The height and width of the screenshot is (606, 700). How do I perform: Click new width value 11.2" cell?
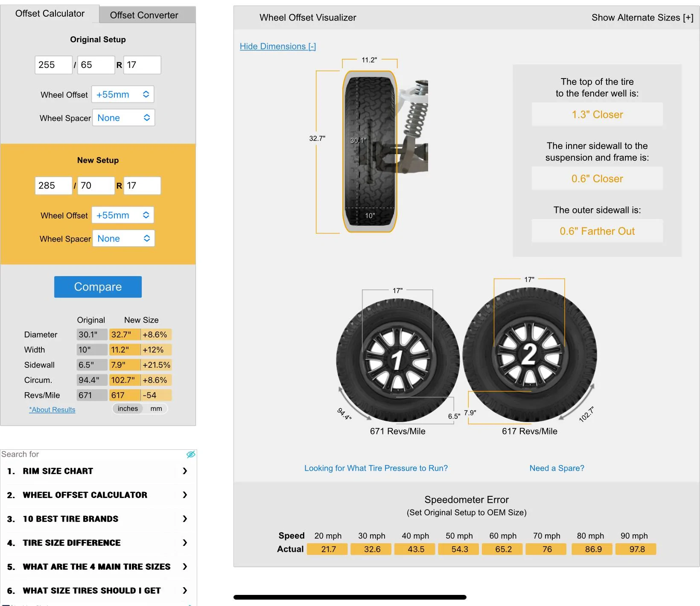pos(125,350)
